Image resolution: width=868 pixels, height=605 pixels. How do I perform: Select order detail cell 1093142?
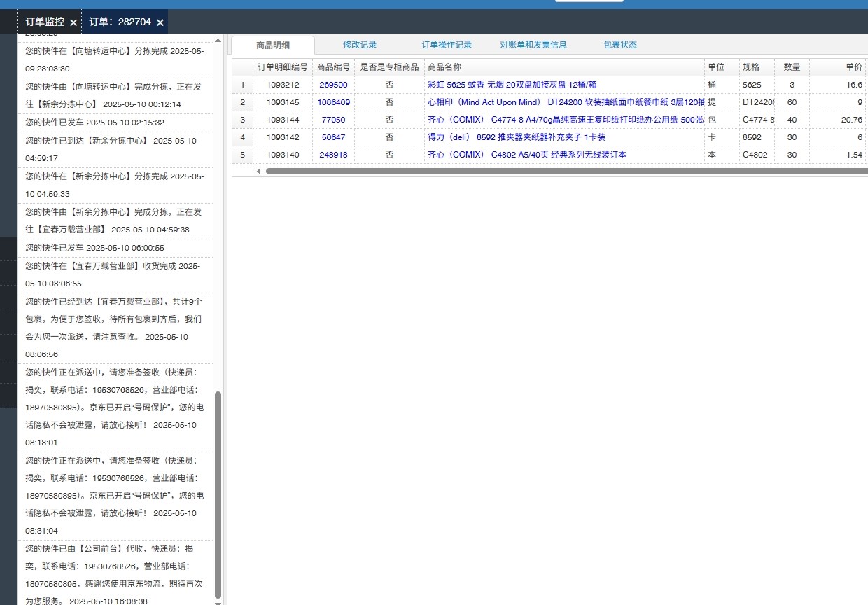pyautogui.click(x=283, y=137)
